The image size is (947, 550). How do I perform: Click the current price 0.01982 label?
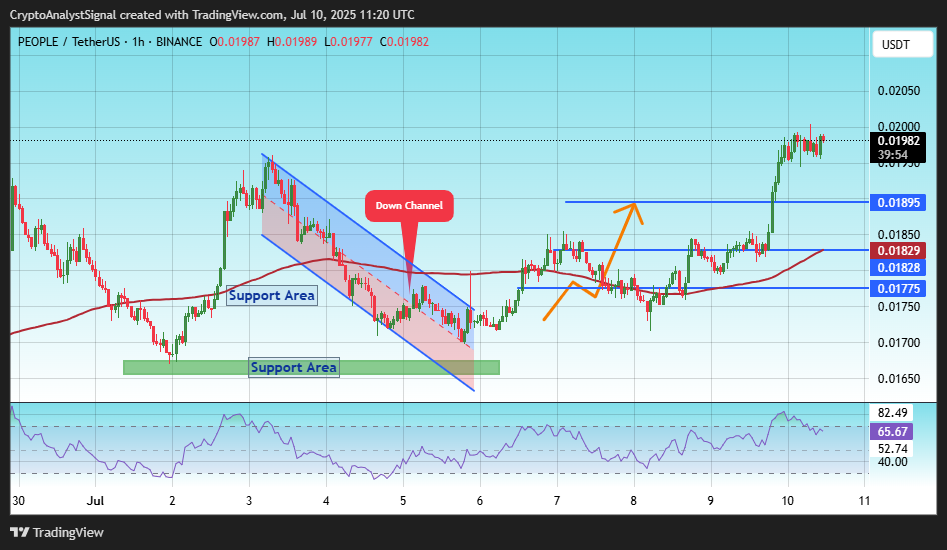point(898,141)
